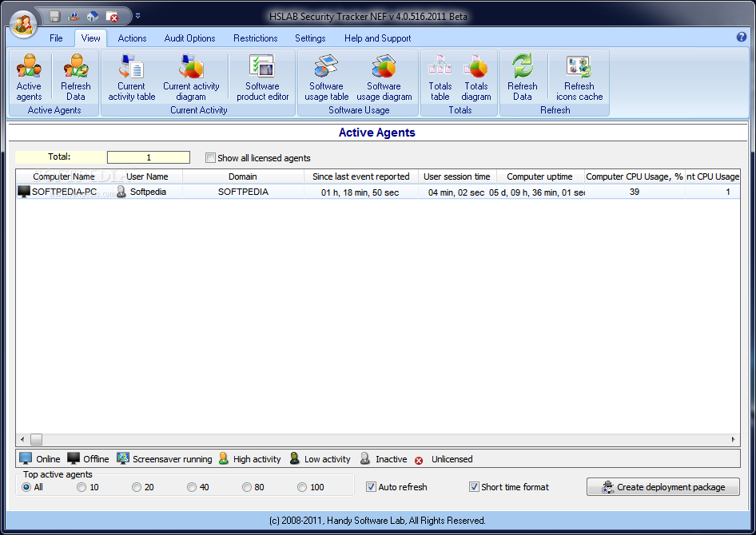Select top 100 active agents

302,487
